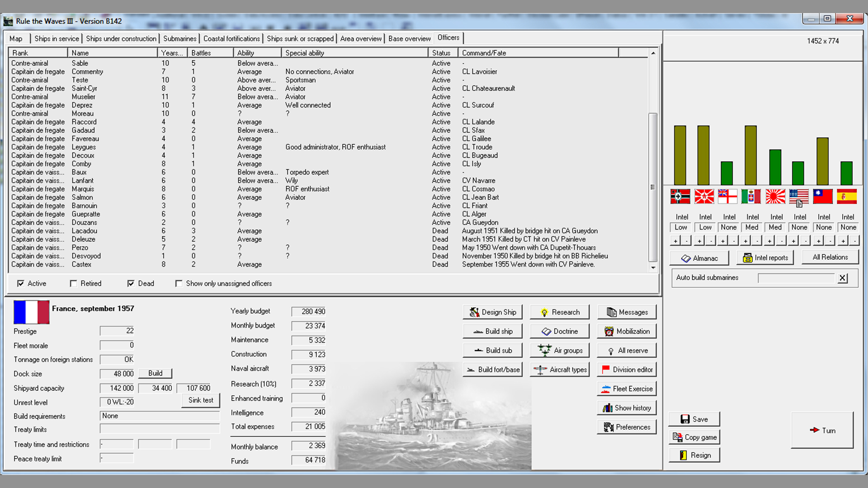
Task: Increase Germany intel with plus button
Action: [675, 241]
